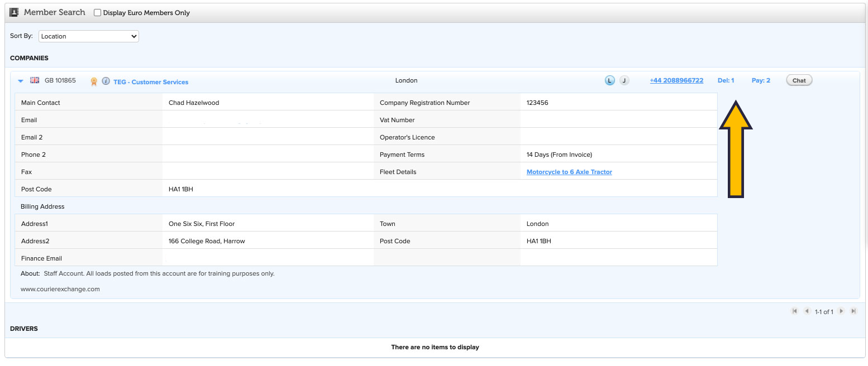
Task: Open the Sort By Location dropdown
Action: tap(88, 36)
